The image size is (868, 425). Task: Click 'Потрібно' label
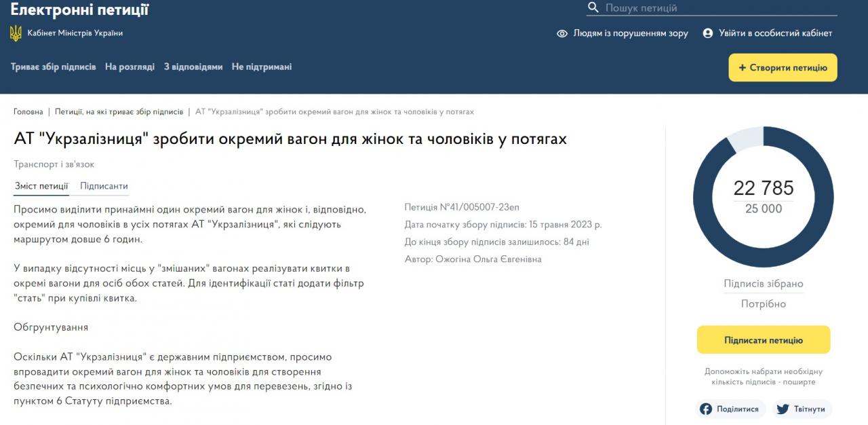(x=764, y=303)
